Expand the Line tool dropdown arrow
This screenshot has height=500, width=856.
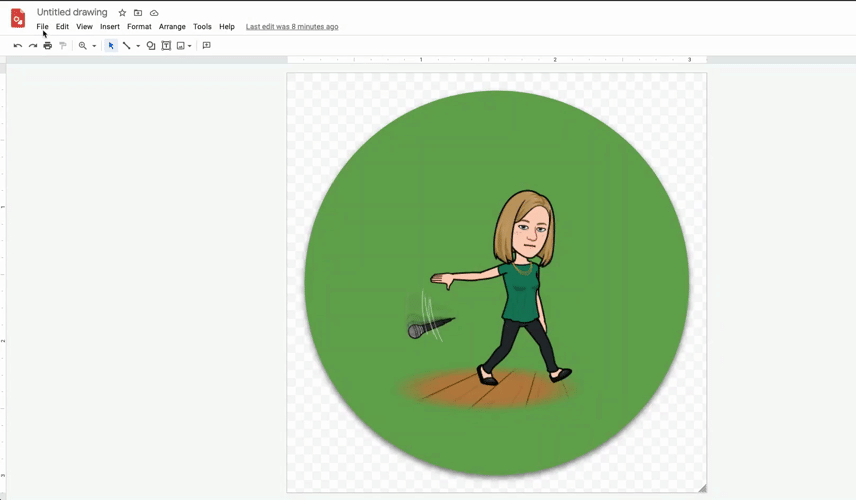pyautogui.click(x=138, y=46)
